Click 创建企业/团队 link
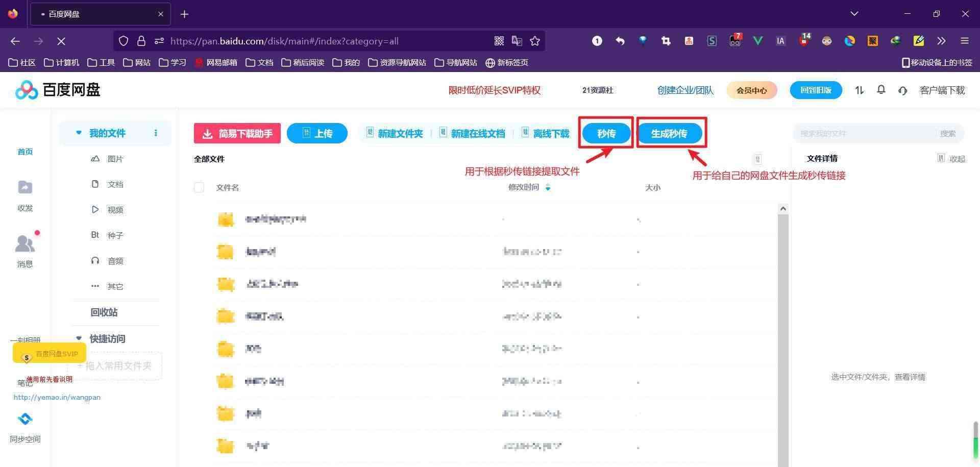The image size is (980, 467). point(685,90)
